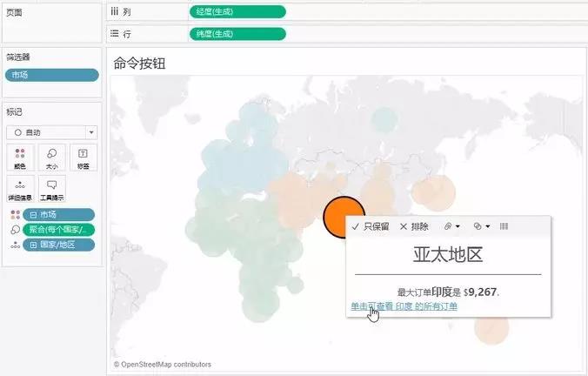Select 排除 (Exclude) in tooltip
Image resolution: width=588 pixels, height=376 pixels.
pyautogui.click(x=414, y=226)
